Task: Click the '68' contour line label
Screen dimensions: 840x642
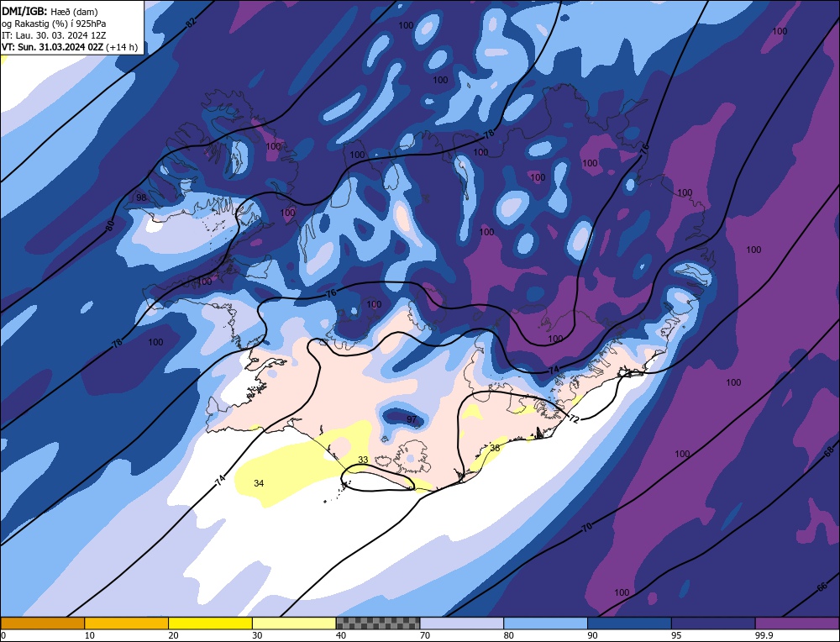Action: 829,452
